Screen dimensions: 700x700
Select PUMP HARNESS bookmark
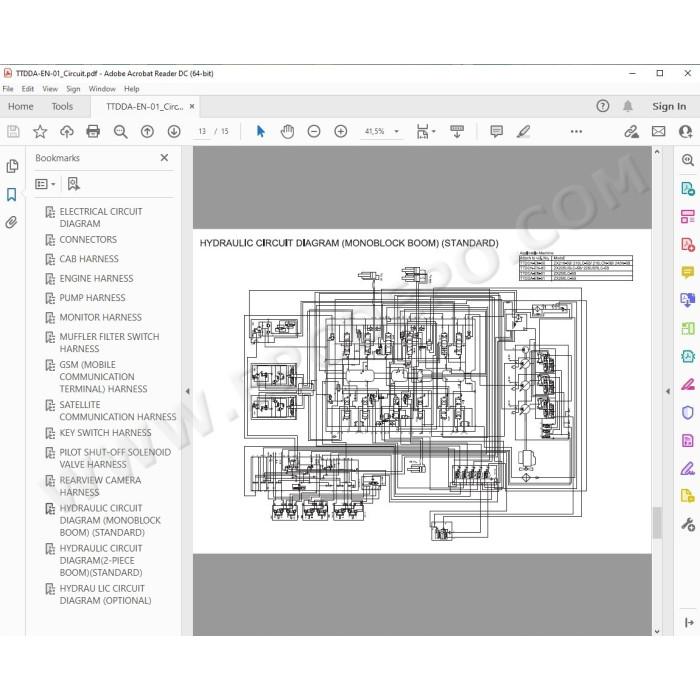[92, 298]
